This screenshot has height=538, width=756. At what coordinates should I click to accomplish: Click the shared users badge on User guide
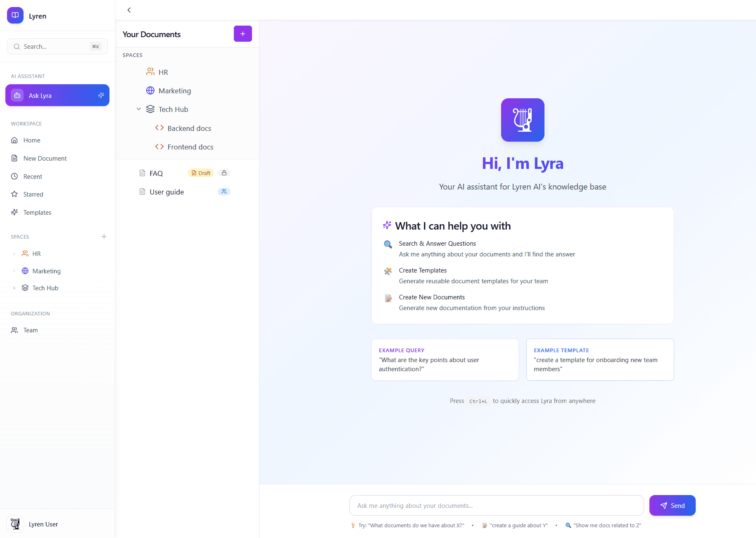[x=224, y=192]
